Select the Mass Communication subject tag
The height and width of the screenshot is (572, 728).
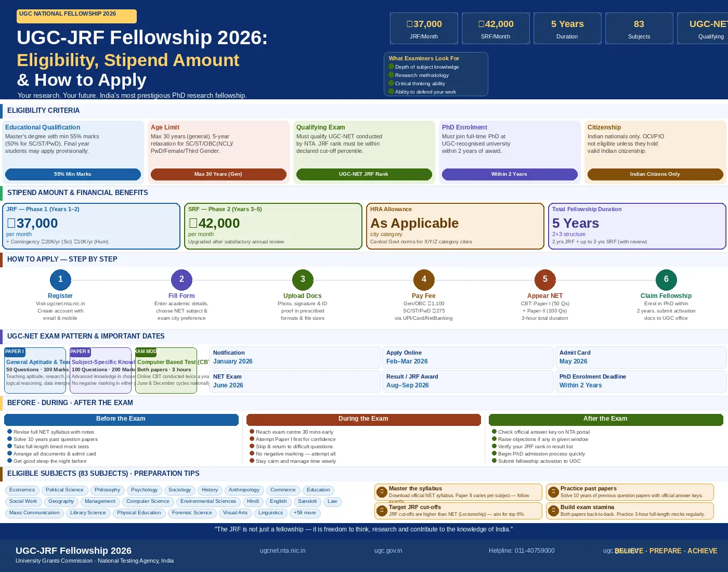[34, 513]
